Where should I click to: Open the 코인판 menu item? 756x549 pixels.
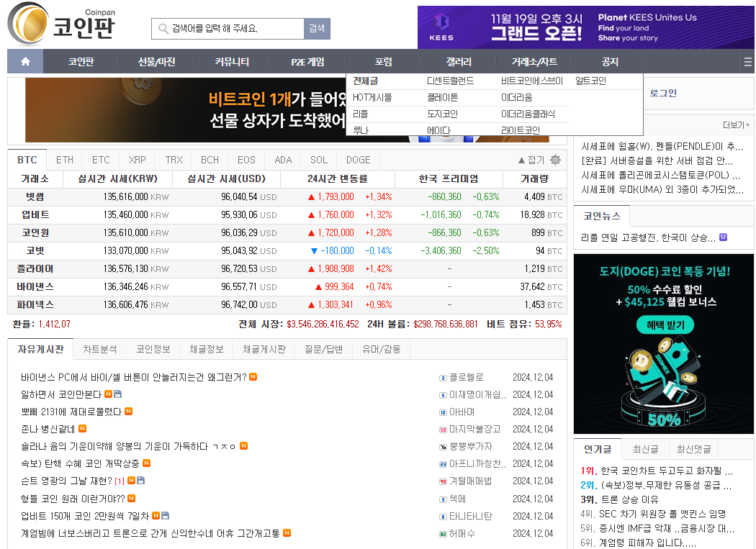click(x=81, y=62)
